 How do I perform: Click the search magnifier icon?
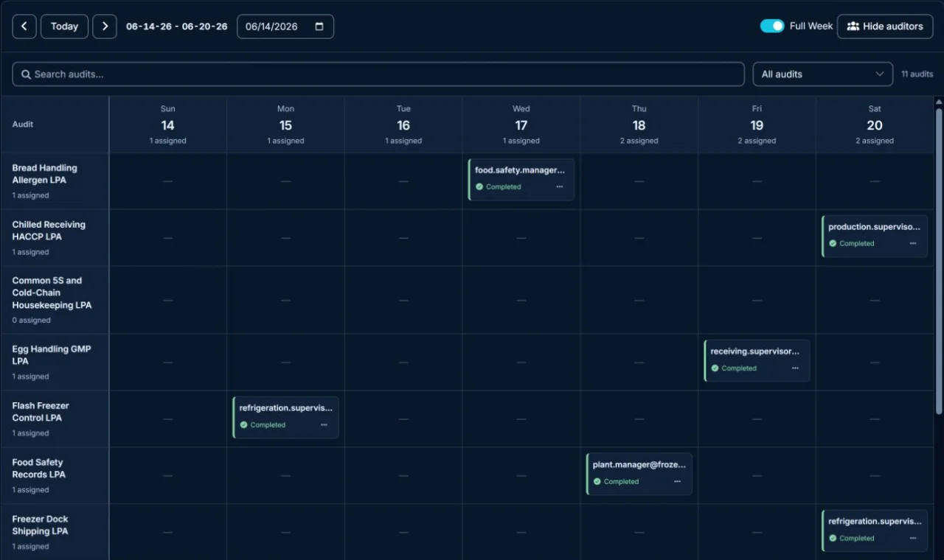[27, 74]
